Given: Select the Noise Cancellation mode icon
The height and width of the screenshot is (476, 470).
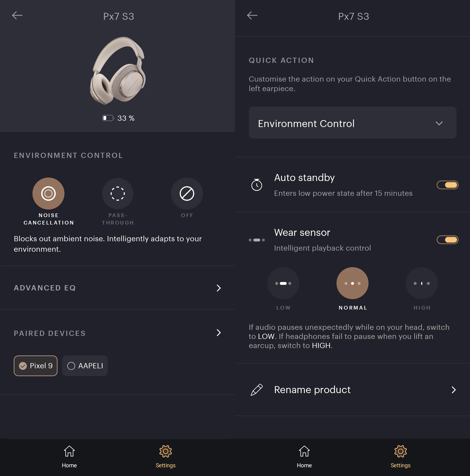Looking at the screenshot, I should point(48,193).
